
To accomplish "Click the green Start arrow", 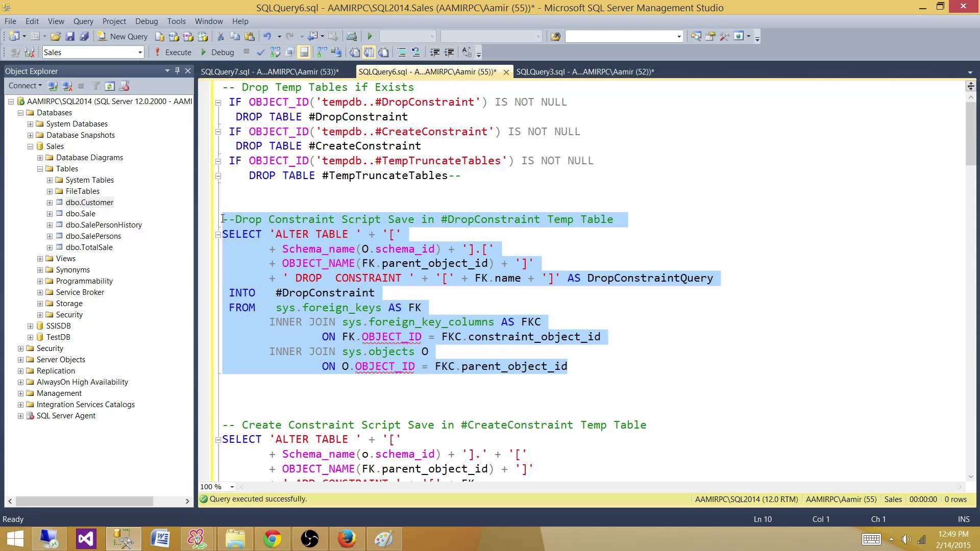I will coord(370,36).
